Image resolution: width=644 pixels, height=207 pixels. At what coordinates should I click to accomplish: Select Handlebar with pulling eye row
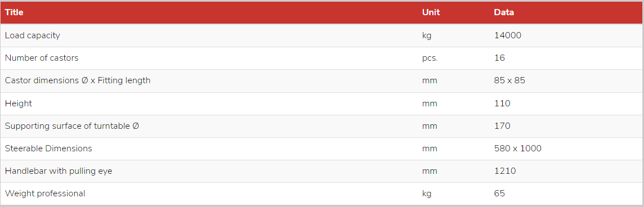click(x=321, y=171)
